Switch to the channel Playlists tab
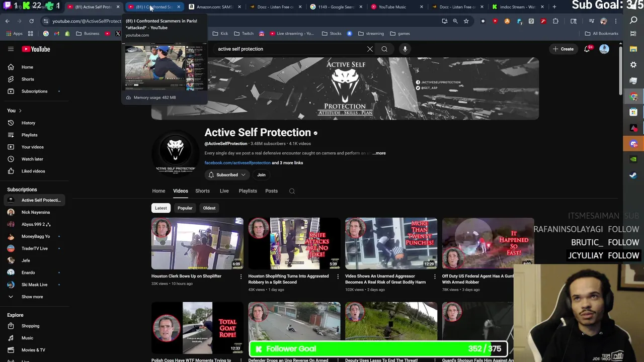 click(x=248, y=191)
